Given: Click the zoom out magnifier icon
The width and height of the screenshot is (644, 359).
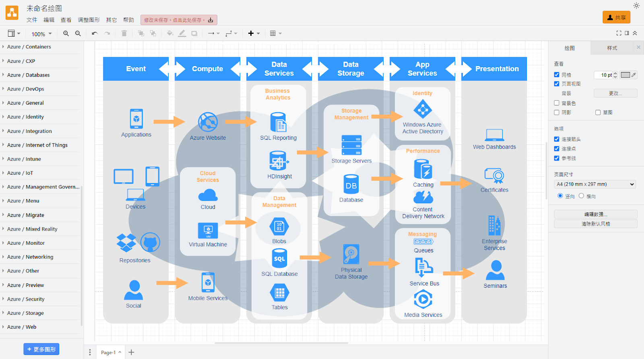Looking at the screenshot, I should (78, 33).
